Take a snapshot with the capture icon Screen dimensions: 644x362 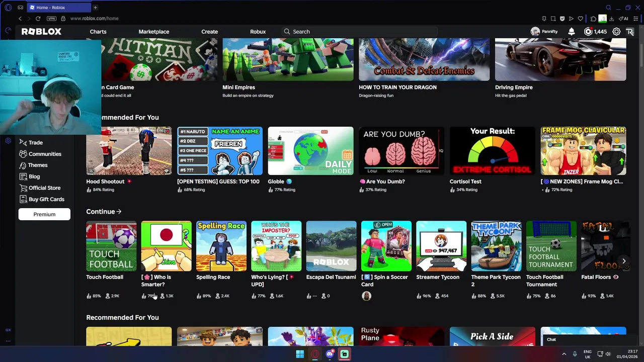click(553, 19)
